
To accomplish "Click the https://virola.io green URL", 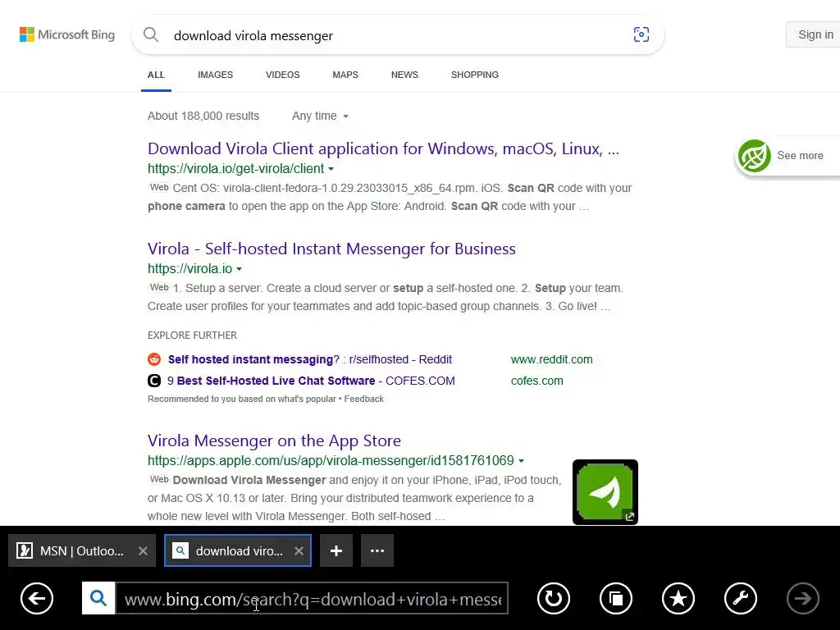I will tap(189, 269).
